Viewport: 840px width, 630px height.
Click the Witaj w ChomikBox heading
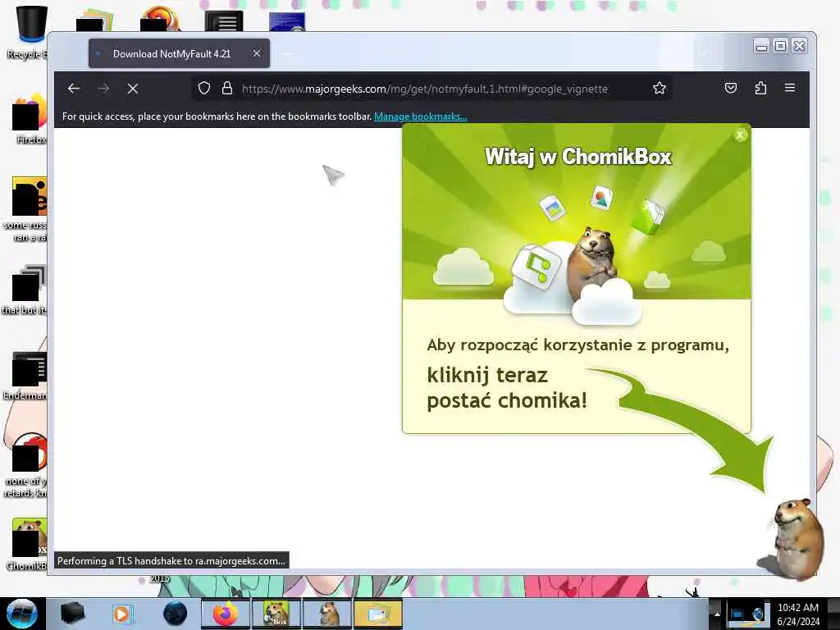point(578,157)
